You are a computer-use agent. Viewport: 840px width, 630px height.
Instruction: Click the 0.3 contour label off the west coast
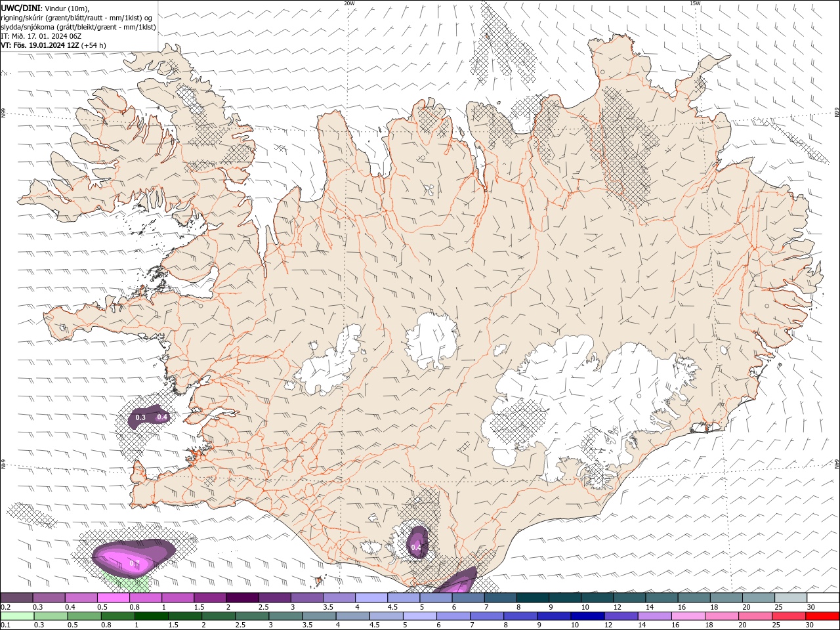click(x=140, y=417)
